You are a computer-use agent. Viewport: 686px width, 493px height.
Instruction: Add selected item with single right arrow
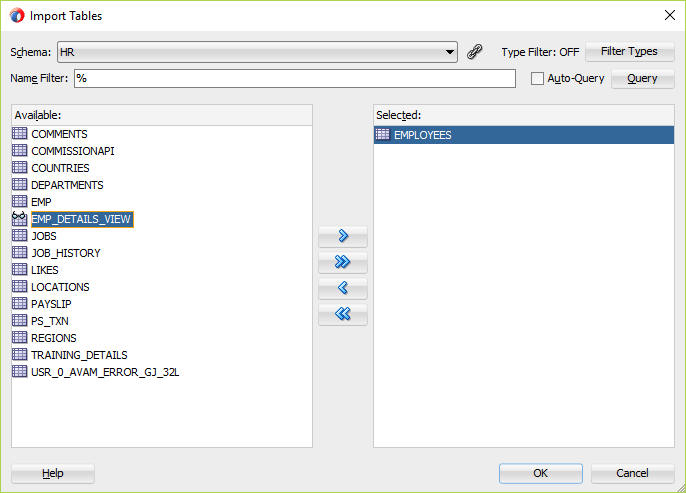(343, 236)
